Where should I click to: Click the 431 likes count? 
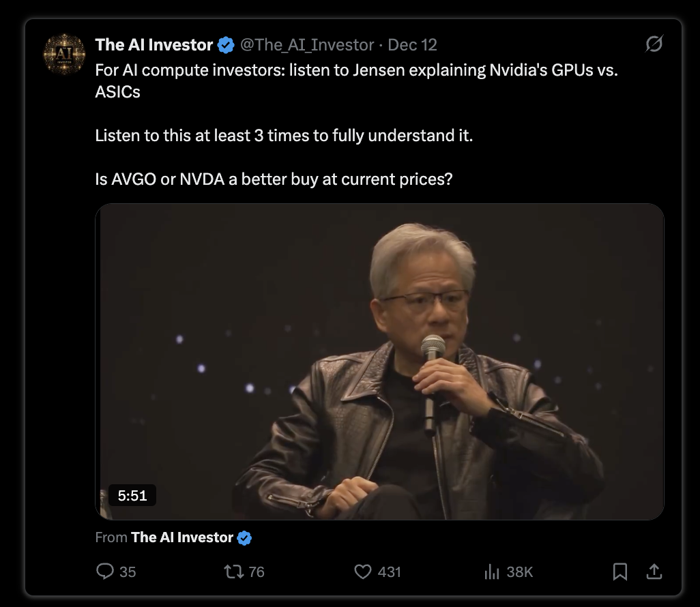point(390,572)
